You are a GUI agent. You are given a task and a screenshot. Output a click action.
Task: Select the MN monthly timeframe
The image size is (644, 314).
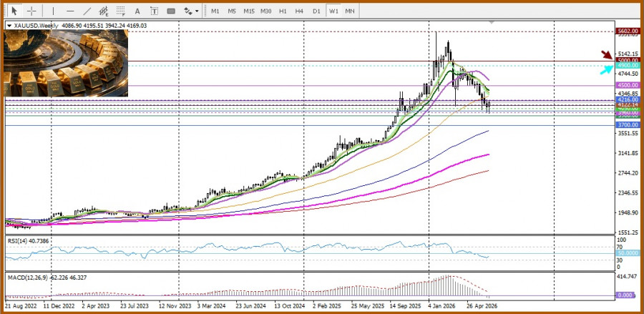click(x=350, y=11)
